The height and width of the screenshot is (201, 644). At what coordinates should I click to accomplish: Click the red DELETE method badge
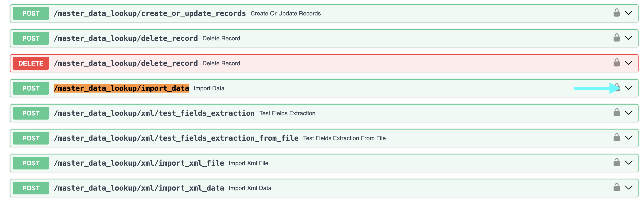click(31, 64)
